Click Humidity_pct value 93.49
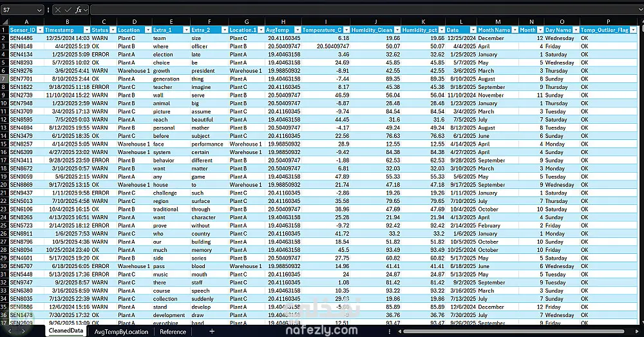 coord(424,250)
